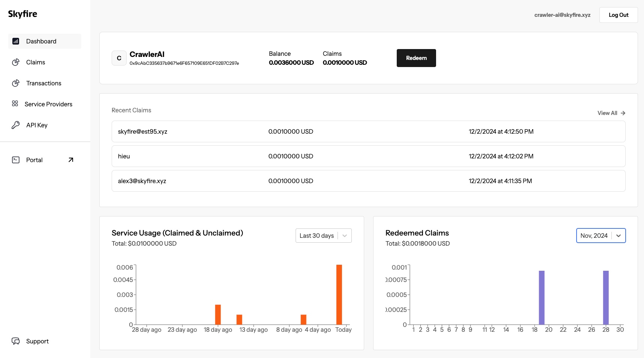This screenshot has width=644, height=358.
Task: Click the timestamp 12/2/2024 at 4:12:02 PM
Action: point(501,156)
